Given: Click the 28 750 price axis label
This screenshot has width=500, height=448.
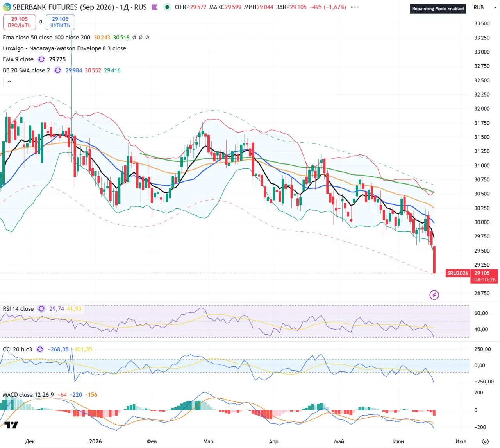Looking at the screenshot, I should (x=482, y=293).
